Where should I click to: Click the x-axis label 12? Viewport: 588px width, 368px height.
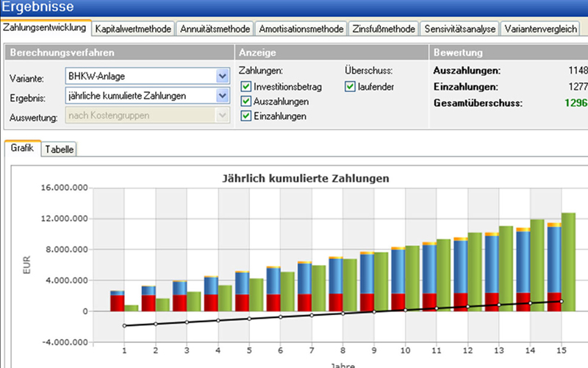(x=467, y=351)
